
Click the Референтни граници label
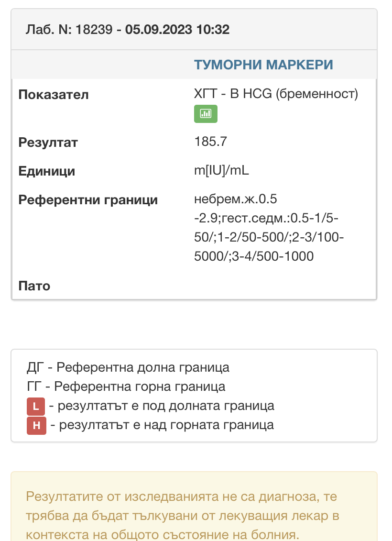point(88,199)
